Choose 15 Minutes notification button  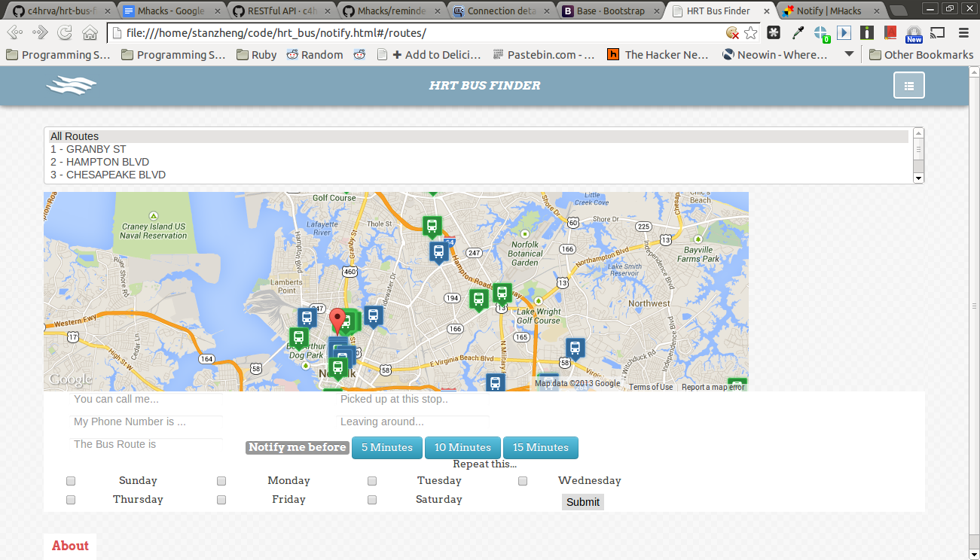pos(541,448)
